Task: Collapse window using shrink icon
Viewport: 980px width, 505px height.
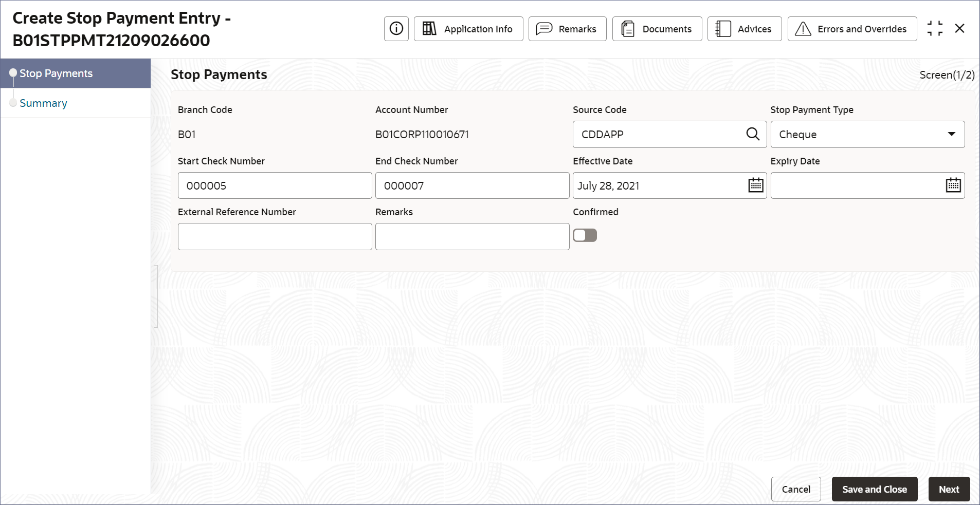Action: pos(935,28)
